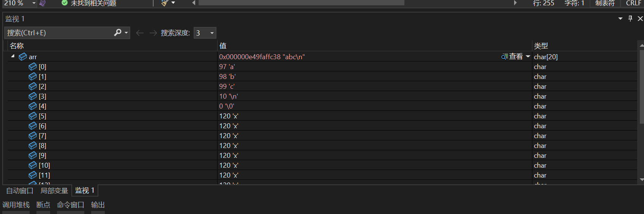644x214 pixels.
Task: Click the CRLF line ending indicator
Action: pos(633,3)
